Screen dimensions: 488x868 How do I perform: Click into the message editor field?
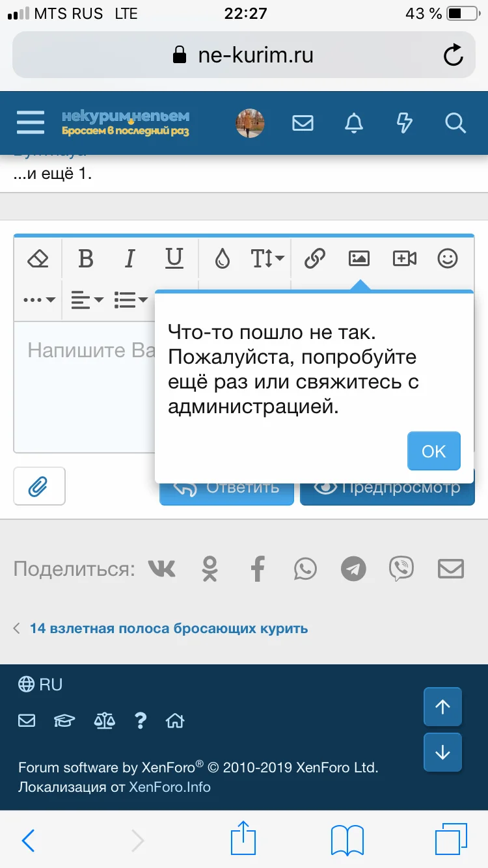85,387
